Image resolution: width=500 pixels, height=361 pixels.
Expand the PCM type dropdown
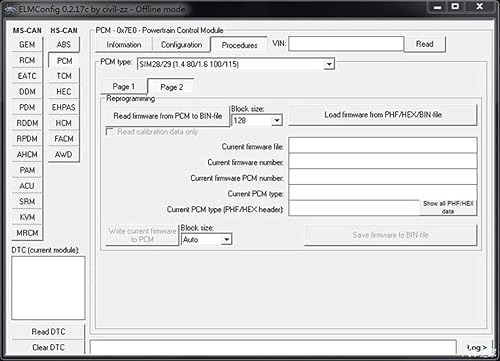[x=329, y=64]
